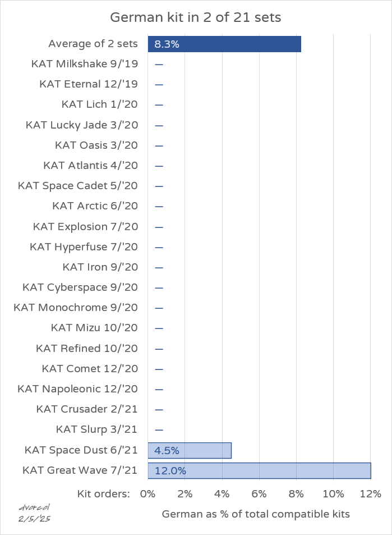The image size is (392, 535).
Task: Click the dash marker for KAT Lucky Jade
Action: click(159, 126)
